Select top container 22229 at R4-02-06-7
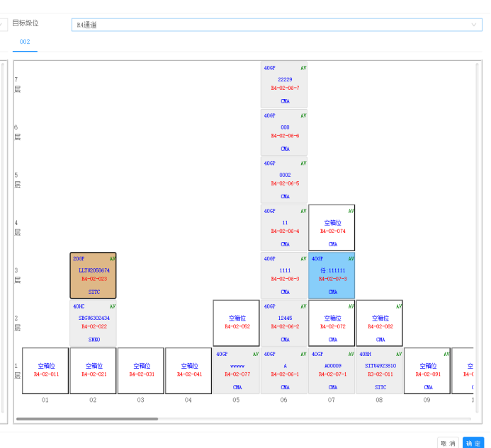The height and width of the screenshot is (448, 491). click(x=284, y=85)
